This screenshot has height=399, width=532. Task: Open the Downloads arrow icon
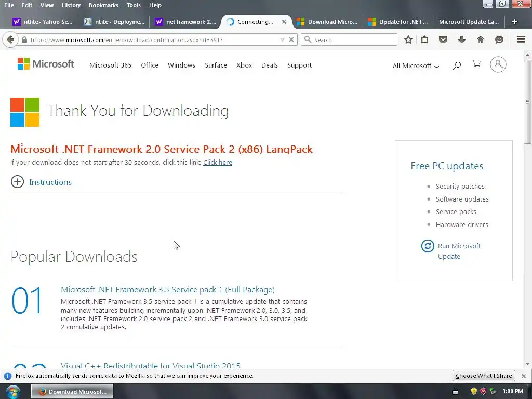461,39
